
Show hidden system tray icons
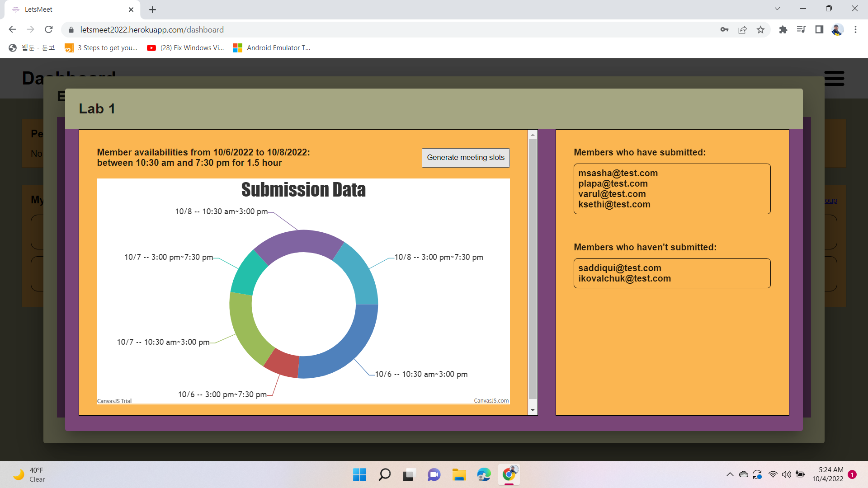[x=730, y=474]
